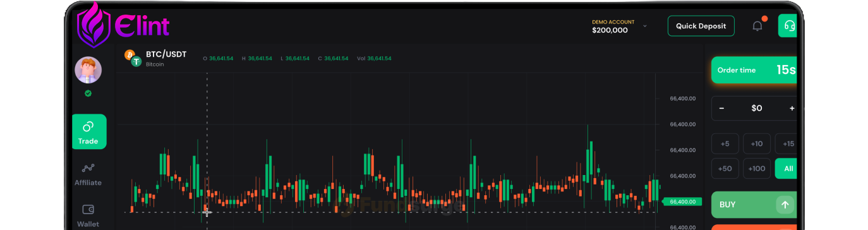Increase amount with plus button

point(792,108)
